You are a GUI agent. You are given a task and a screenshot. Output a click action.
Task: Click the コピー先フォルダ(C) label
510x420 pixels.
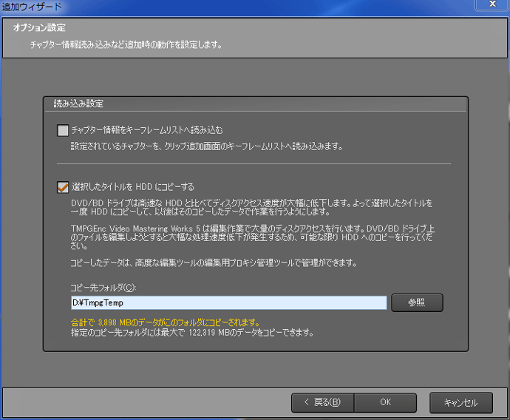[x=104, y=287]
